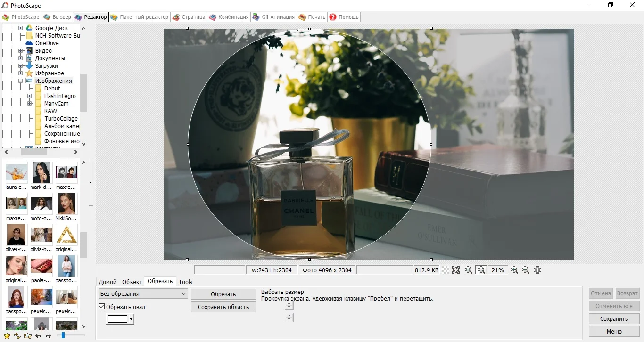This screenshot has height=342, width=644.
Task: Switch to the Вьювер tab
Action: 57,17
